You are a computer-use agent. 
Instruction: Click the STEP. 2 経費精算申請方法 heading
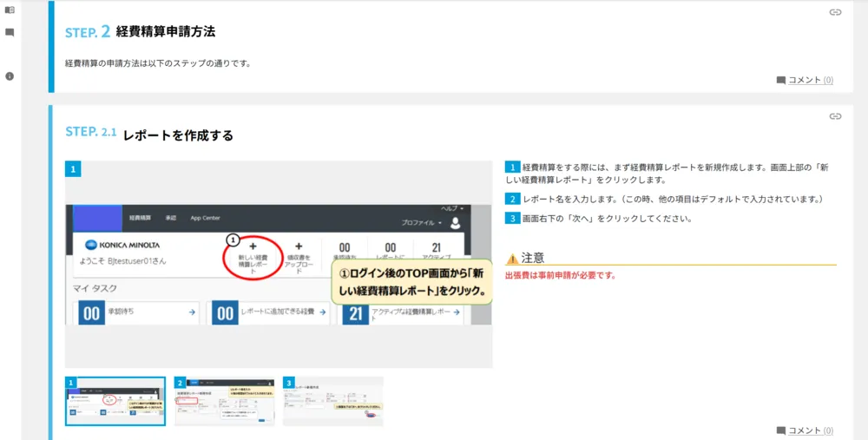coord(140,32)
